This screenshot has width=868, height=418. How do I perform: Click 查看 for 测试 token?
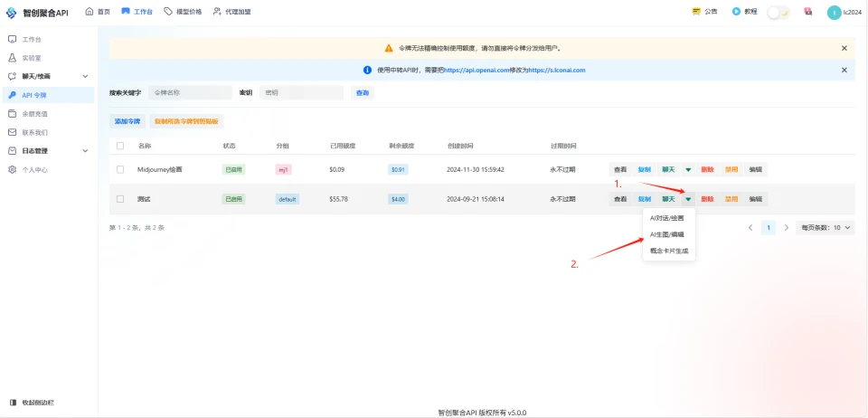(x=620, y=199)
